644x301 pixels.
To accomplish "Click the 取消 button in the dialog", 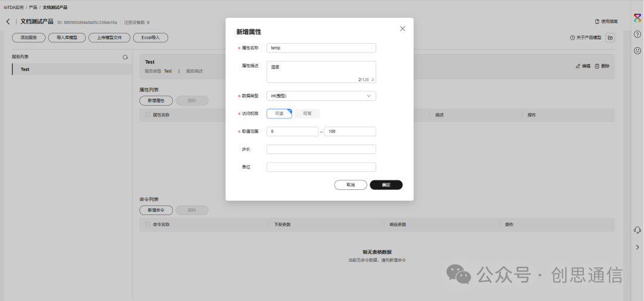I will 351,185.
